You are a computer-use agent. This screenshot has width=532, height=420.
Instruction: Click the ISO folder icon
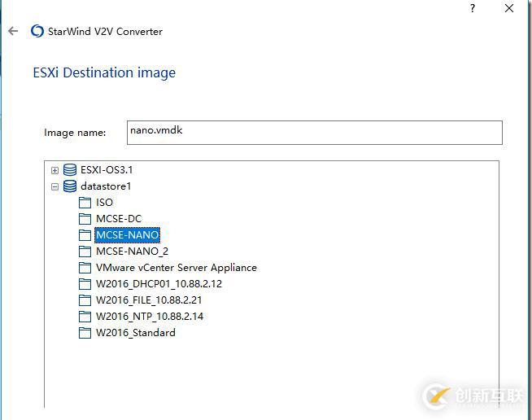click(x=85, y=203)
